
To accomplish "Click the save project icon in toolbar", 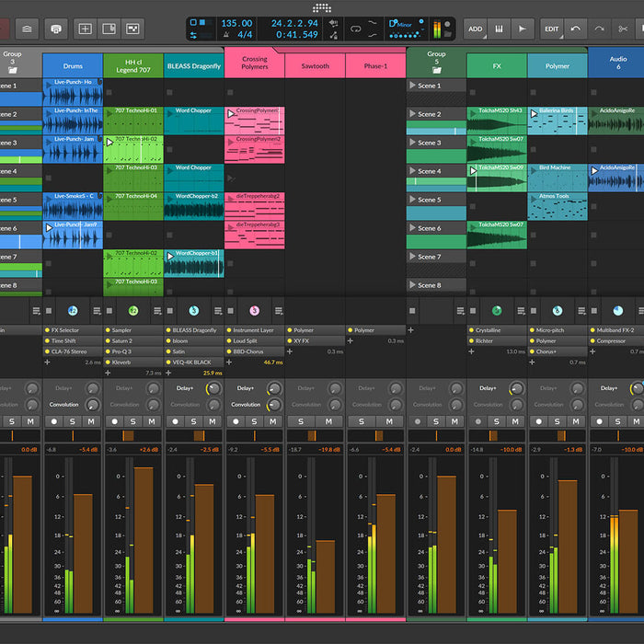I will 56,29.
